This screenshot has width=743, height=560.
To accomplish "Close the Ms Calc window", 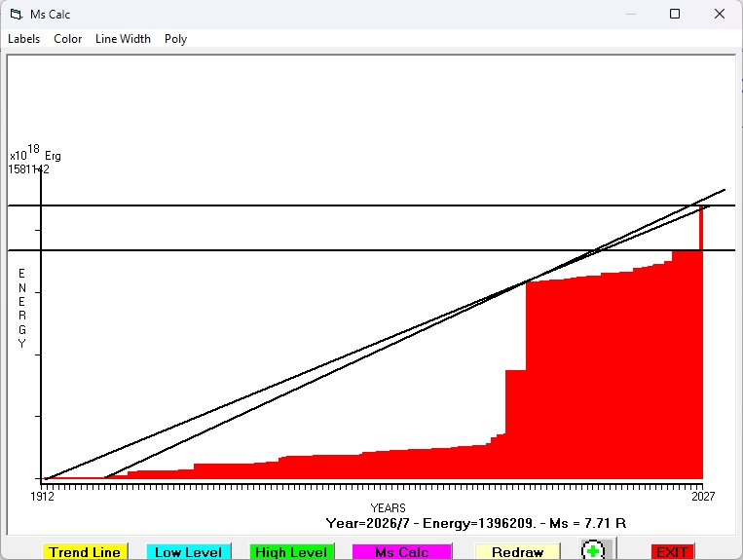I will point(720,14).
